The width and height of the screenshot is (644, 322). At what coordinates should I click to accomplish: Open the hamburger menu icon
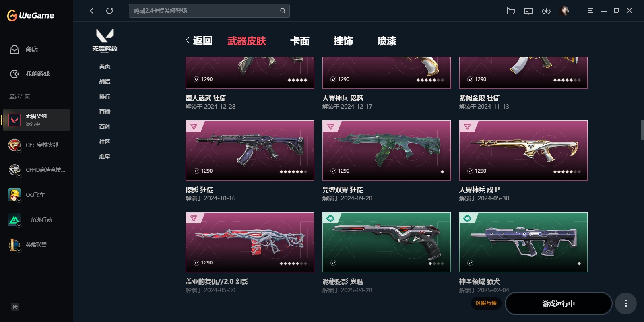pos(590,11)
